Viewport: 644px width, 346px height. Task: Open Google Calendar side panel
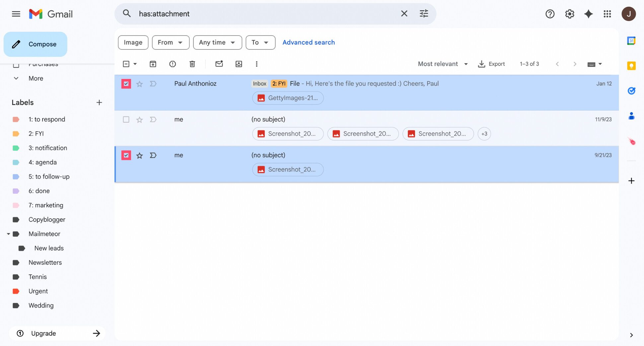click(x=631, y=40)
